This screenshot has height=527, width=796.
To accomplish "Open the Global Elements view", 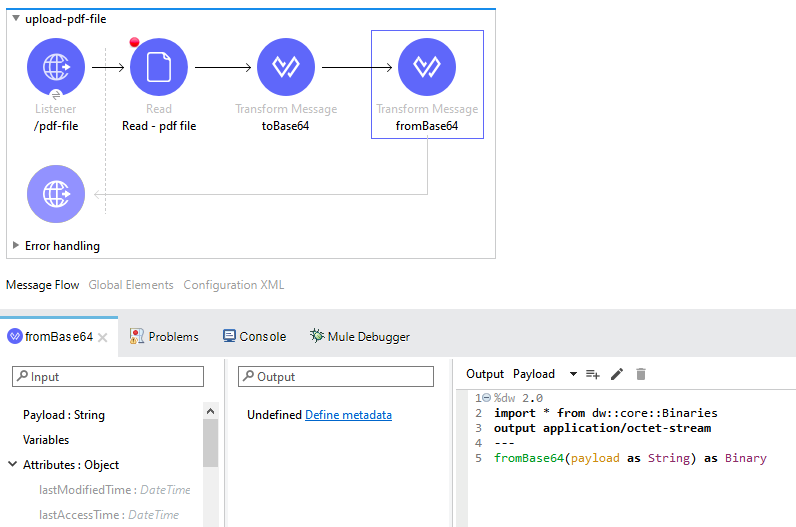I will 131,285.
